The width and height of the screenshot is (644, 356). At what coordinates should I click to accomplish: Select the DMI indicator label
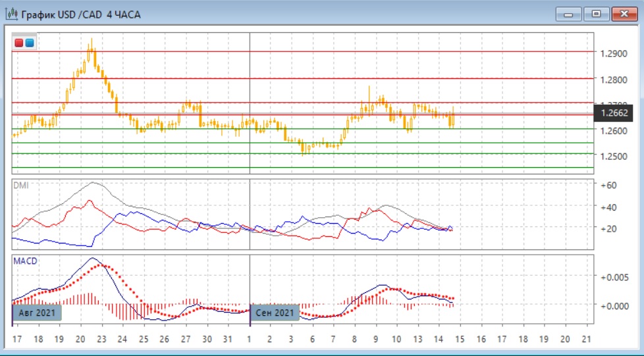click(21, 186)
